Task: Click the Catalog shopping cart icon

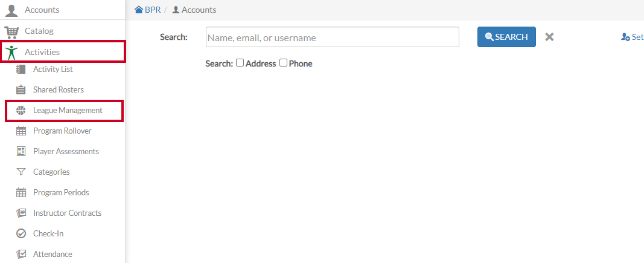Action: pyautogui.click(x=11, y=31)
